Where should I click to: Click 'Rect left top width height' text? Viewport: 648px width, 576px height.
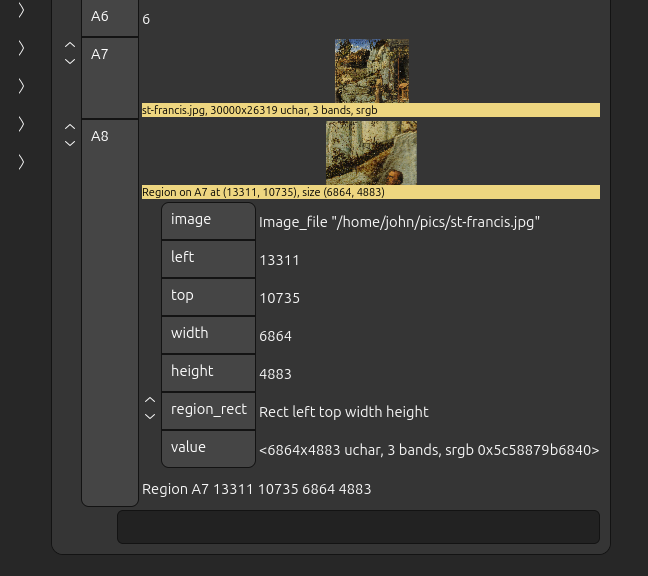pyautogui.click(x=344, y=412)
